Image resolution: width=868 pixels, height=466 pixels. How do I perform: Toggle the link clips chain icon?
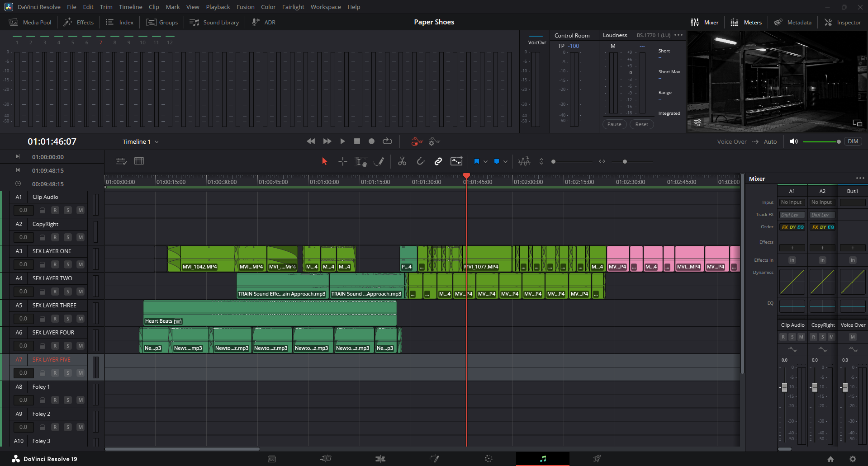[438, 161]
